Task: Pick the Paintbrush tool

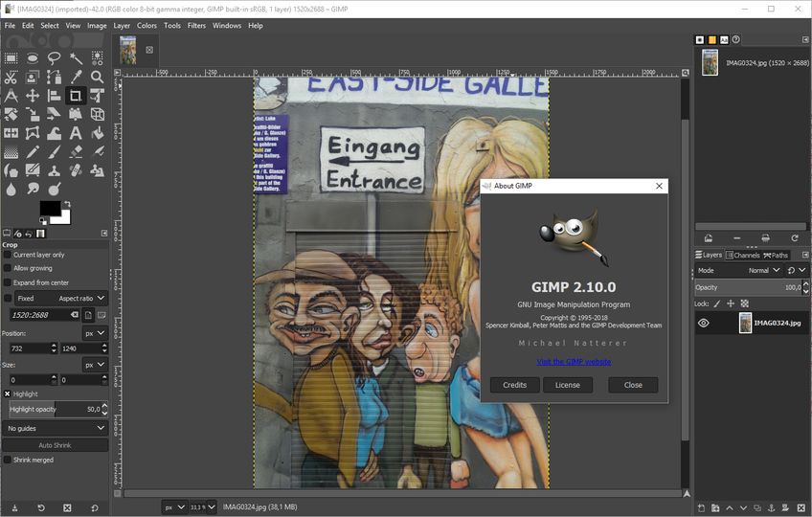Action: 54,152
